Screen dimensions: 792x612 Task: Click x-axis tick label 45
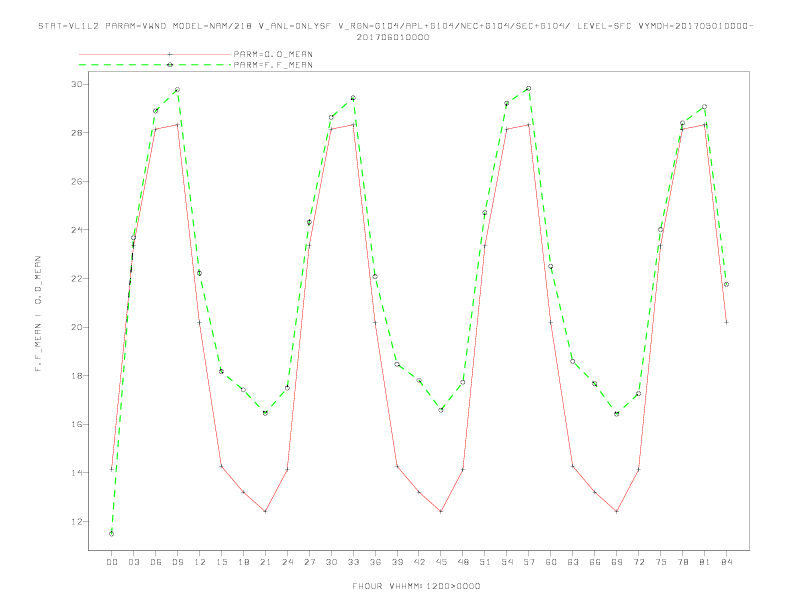[441, 562]
